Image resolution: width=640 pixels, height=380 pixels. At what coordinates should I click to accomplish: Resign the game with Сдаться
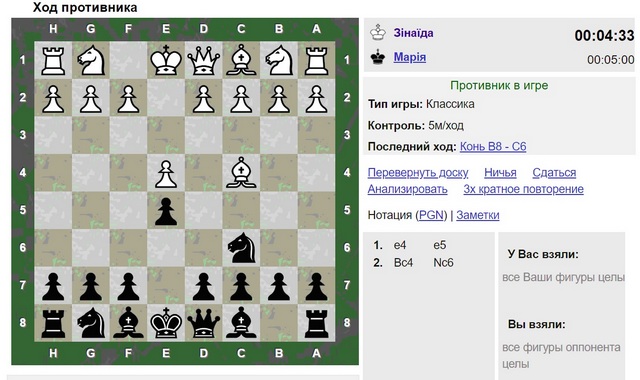pyautogui.click(x=554, y=173)
